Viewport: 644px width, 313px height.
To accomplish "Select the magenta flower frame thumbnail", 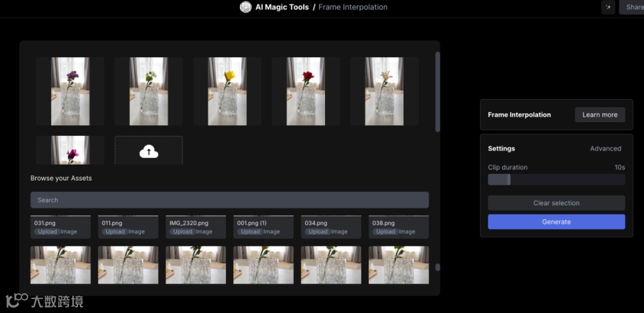I will point(70,150).
